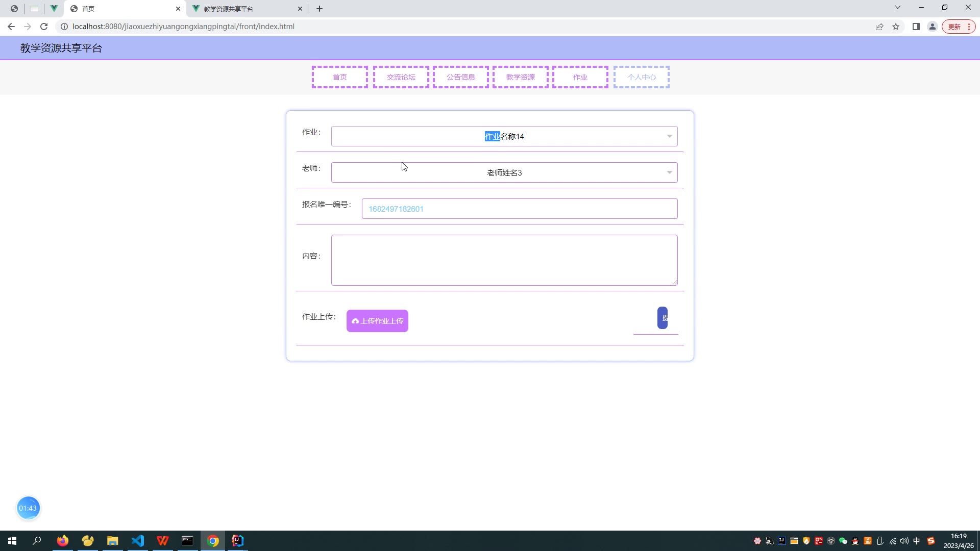
Task: Bookmark this page with the star icon
Action: [x=896, y=27]
